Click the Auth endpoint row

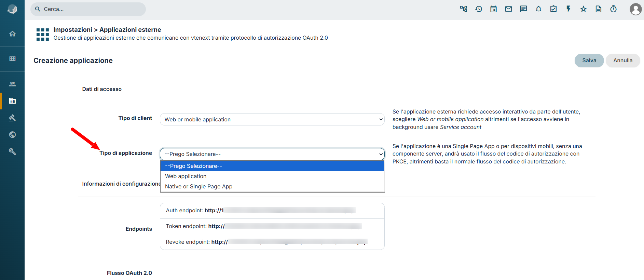coord(272,211)
